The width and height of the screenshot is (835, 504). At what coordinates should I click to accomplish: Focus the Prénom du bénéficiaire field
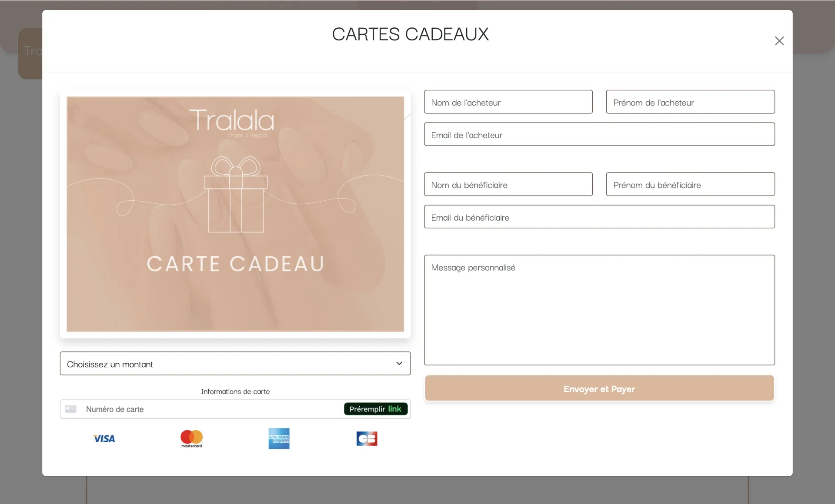click(690, 184)
